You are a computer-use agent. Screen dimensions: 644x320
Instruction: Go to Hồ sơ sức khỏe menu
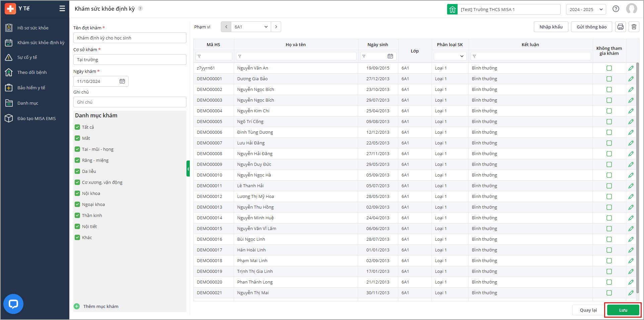[x=33, y=28]
